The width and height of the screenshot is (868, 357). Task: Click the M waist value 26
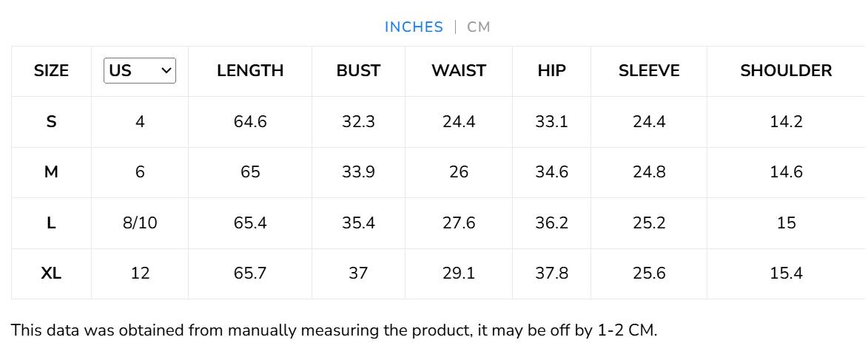click(x=459, y=172)
